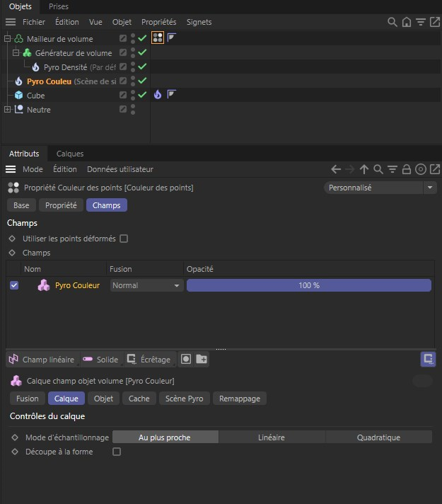Click the Opacité slider at 100 %
The image size is (442, 504).
(x=308, y=285)
